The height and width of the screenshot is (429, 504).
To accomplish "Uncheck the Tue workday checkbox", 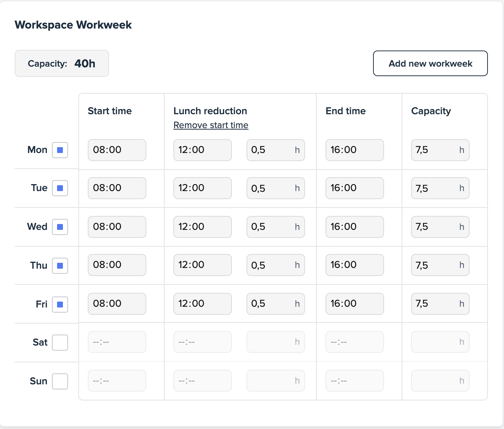I will pyautogui.click(x=60, y=188).
